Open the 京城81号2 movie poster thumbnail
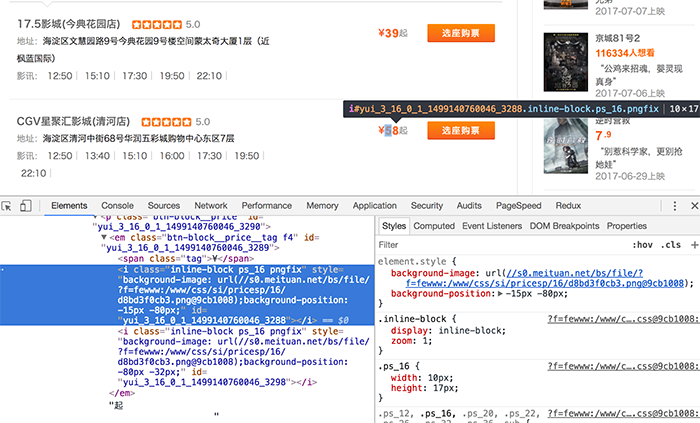 tap(566, 62)
